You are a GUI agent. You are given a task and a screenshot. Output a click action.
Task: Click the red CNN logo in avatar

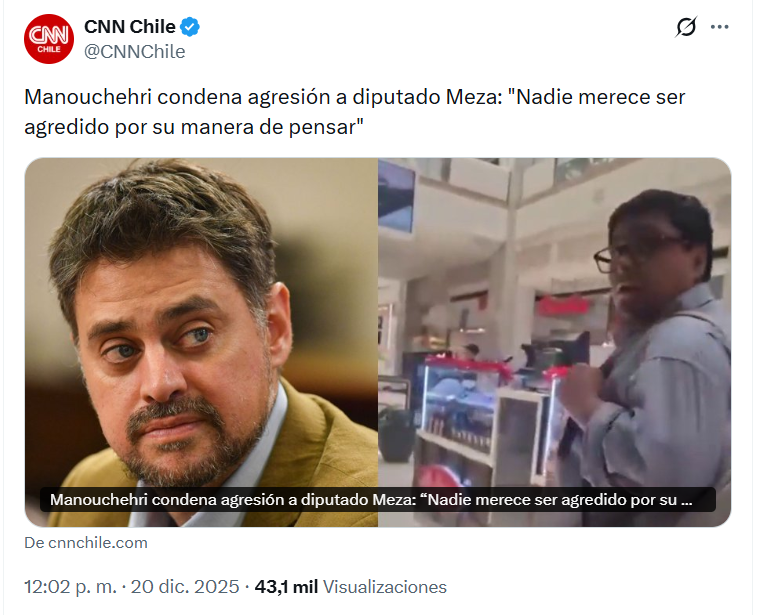[x=49, y=37]
